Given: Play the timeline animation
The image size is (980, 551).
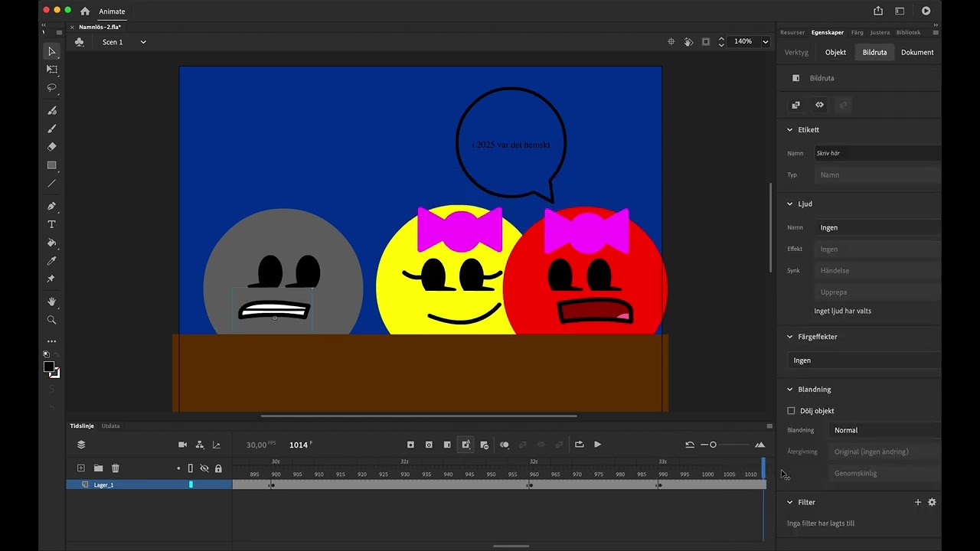Looking at the screenshot, I should (598, 445).
